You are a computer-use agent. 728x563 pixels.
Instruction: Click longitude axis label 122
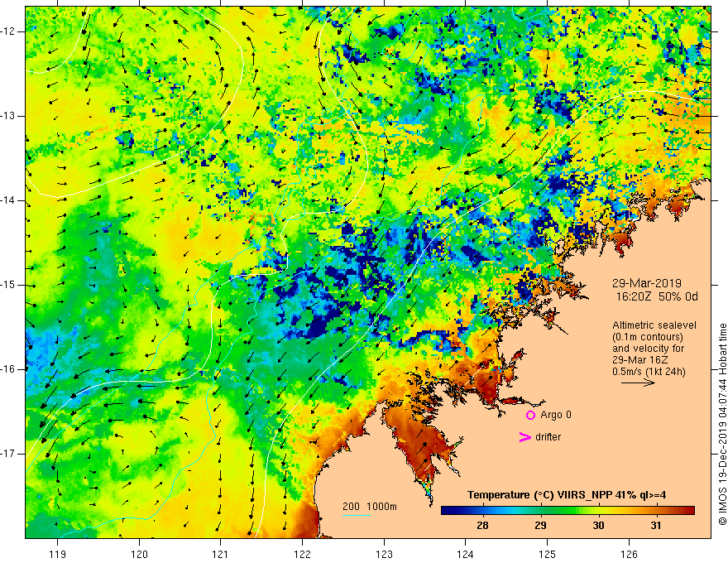tap(302, 554)
